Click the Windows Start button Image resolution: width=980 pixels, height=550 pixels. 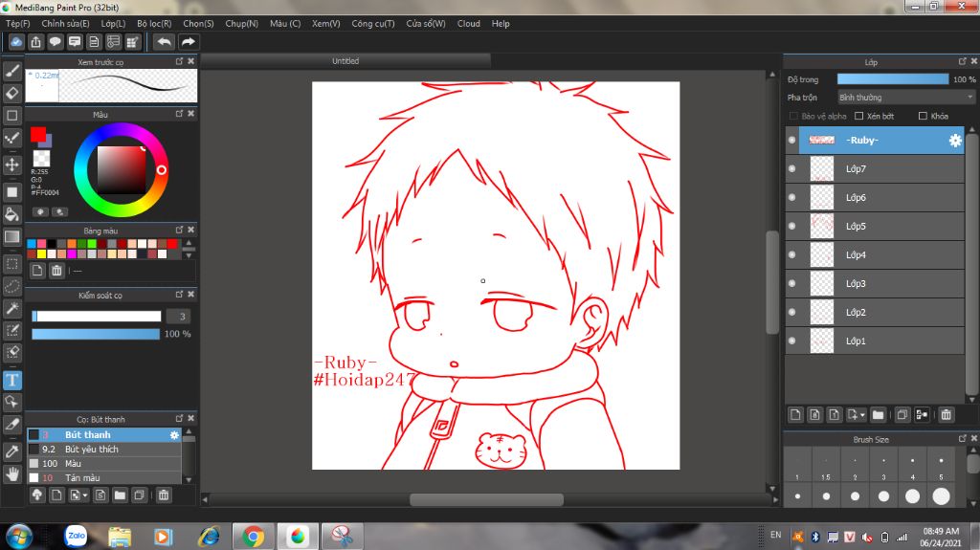(19, 537)
